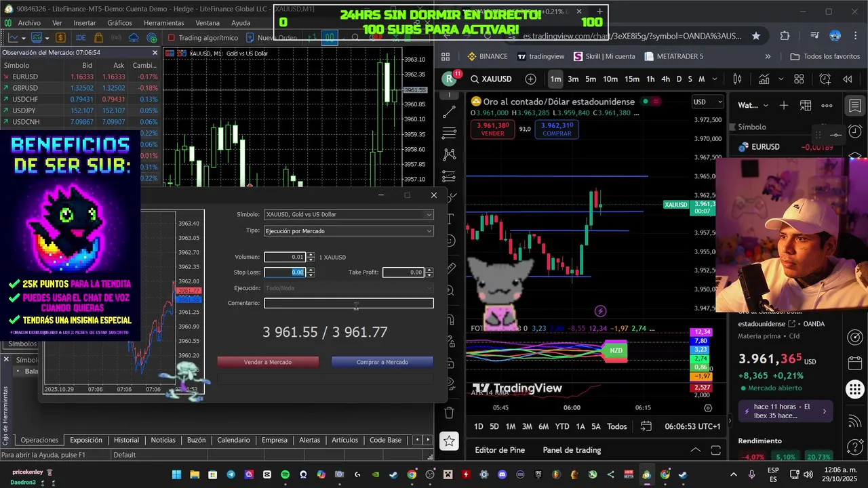Open the Alertas tab in toolbox
Viewport: 868px width, 488px height.
[x=309, y=440]
